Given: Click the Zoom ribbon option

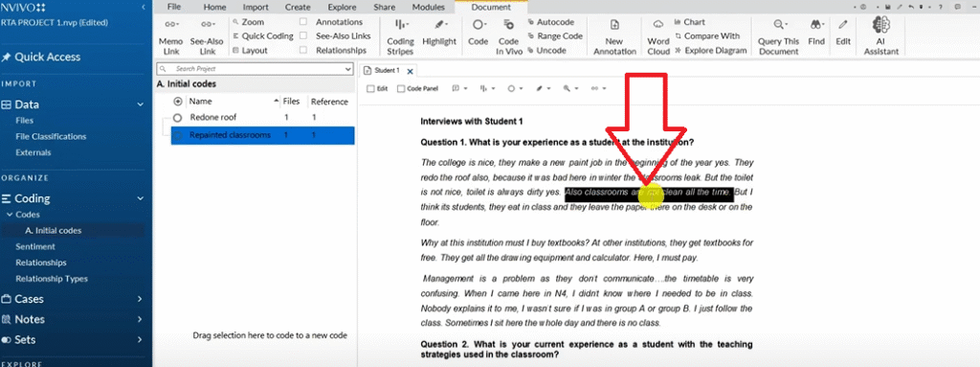Looking at the screenshot, I should pos(248,22).
